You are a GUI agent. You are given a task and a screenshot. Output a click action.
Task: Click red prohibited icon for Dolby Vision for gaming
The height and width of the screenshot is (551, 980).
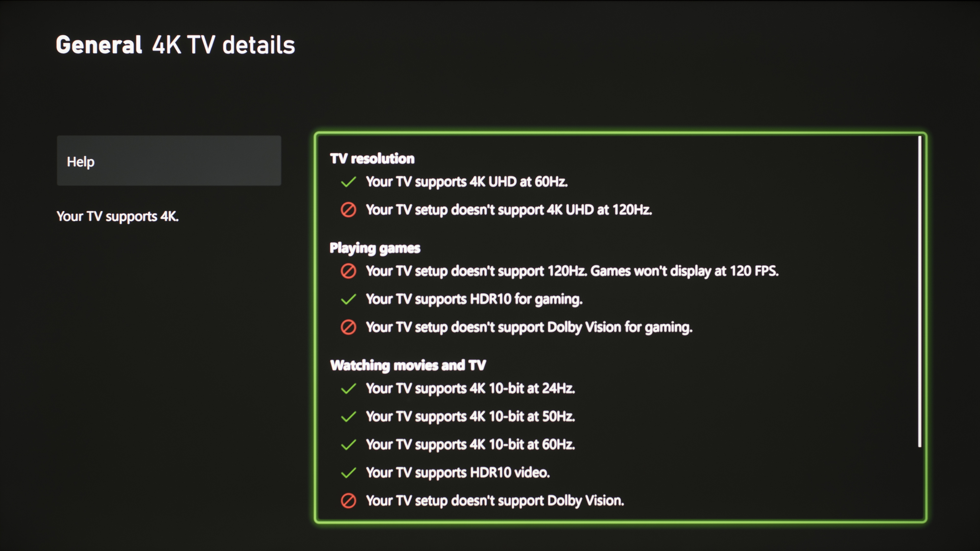click(x=348, y=327)
